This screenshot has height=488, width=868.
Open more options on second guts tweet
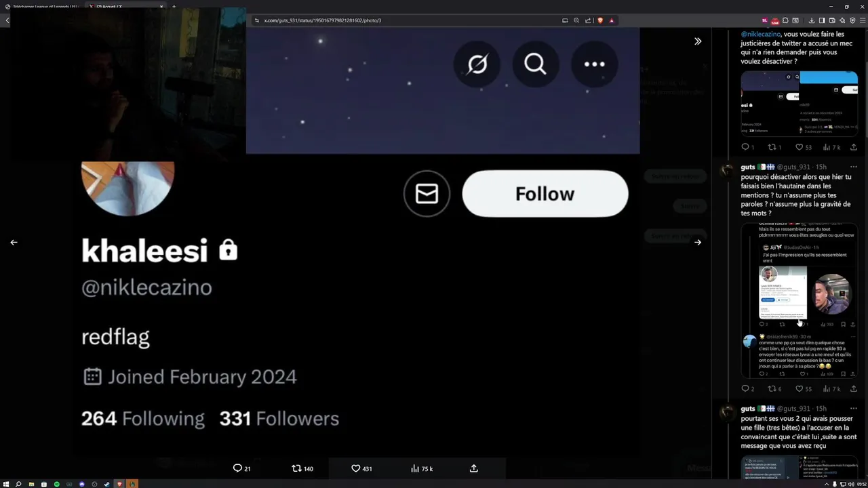854,409
